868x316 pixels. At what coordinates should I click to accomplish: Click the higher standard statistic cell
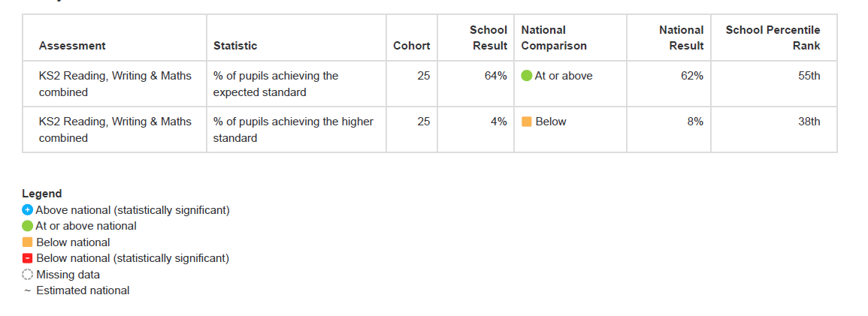click(293, 129)
